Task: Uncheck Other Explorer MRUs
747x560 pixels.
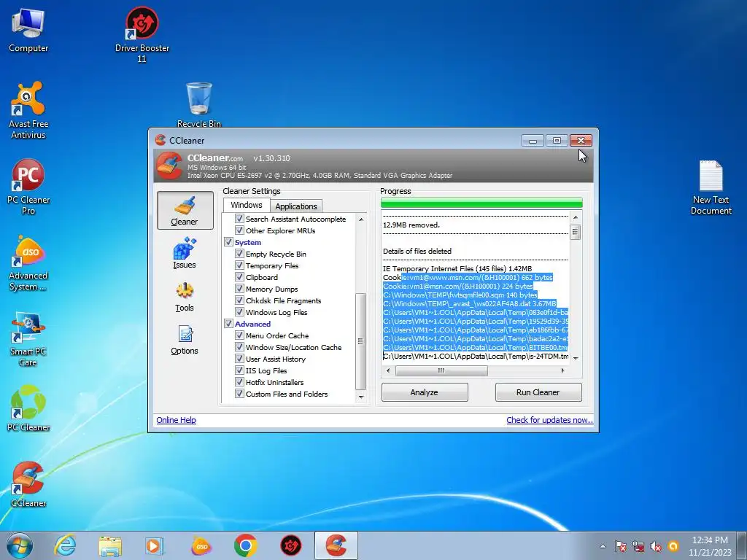Action: point(239,230)
